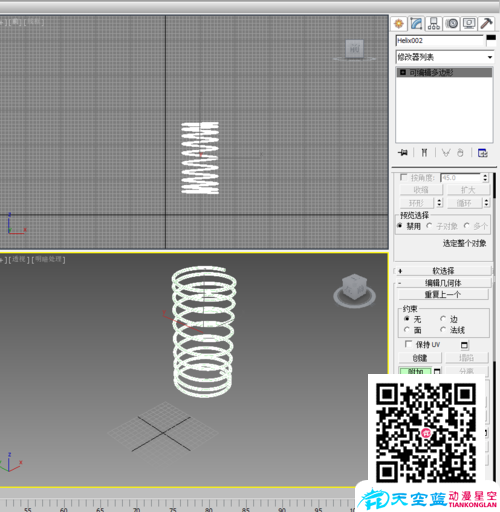Enable the 保持 UV checkbox
This screenshot has width=500, height=512.
point(408,344)
